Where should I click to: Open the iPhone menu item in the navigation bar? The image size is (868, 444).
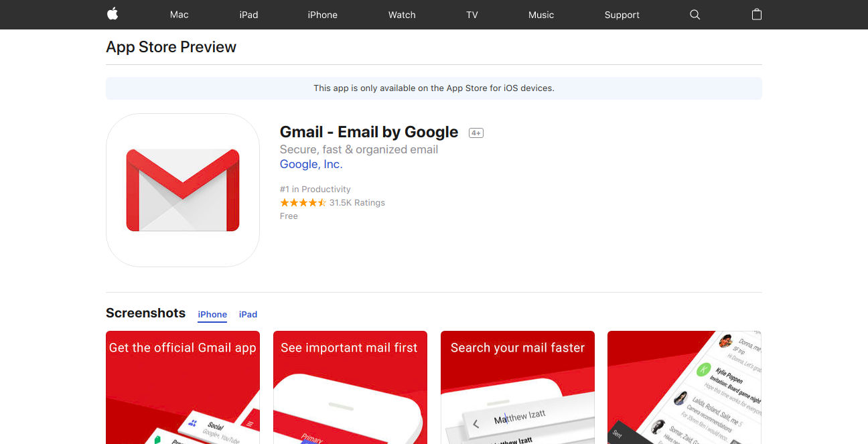point(322,15)
